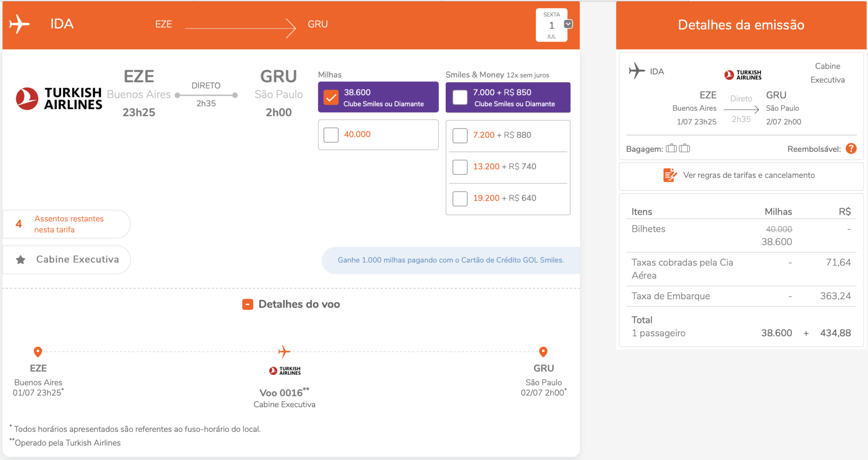This screenshot has height=460, width=868.
Task: Collapse the Detalhes do voo section
Action: [248, 305]
